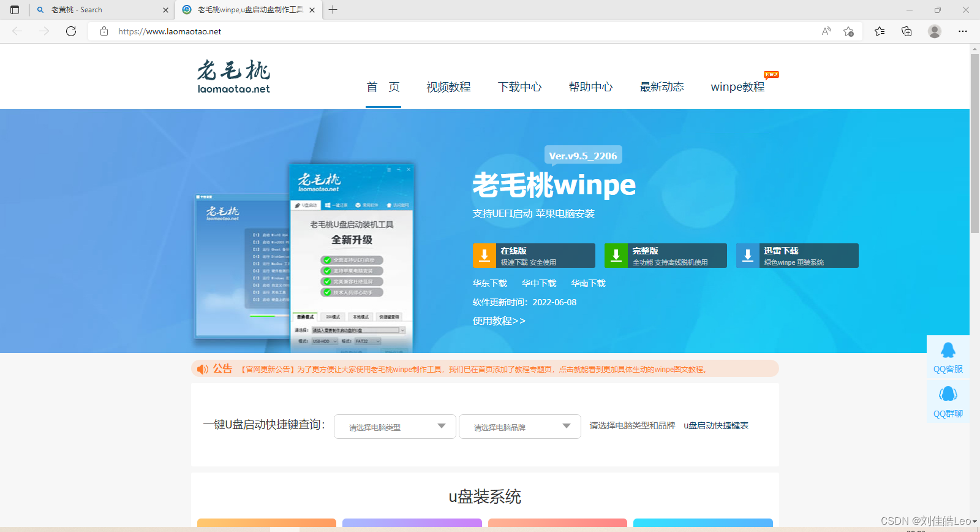Click the orange 在线版 download arrow icon
The image size is (980, 532).
click(x=484, y=256)
